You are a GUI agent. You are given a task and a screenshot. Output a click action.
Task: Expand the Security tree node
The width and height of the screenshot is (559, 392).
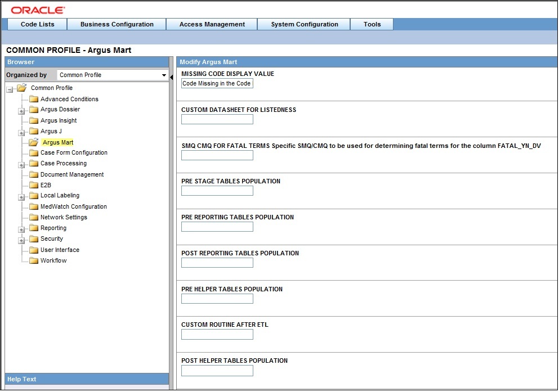pos(21,241)
